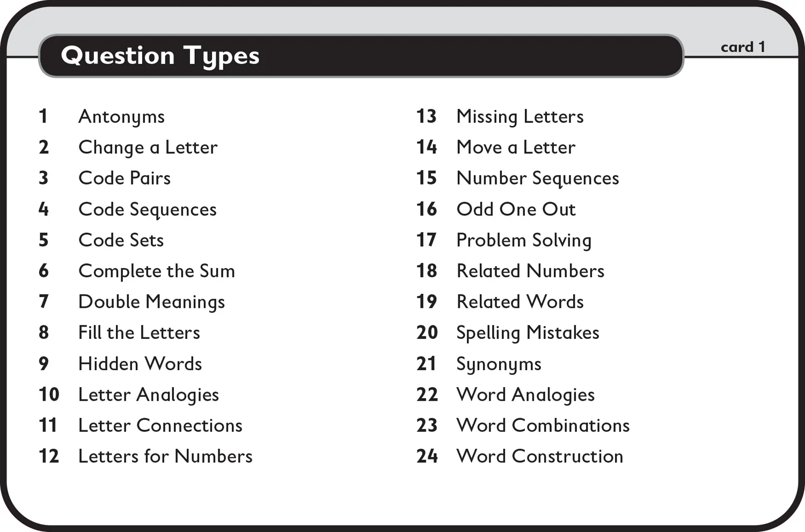Click Number Sequences question type

(x=538, y=179)
